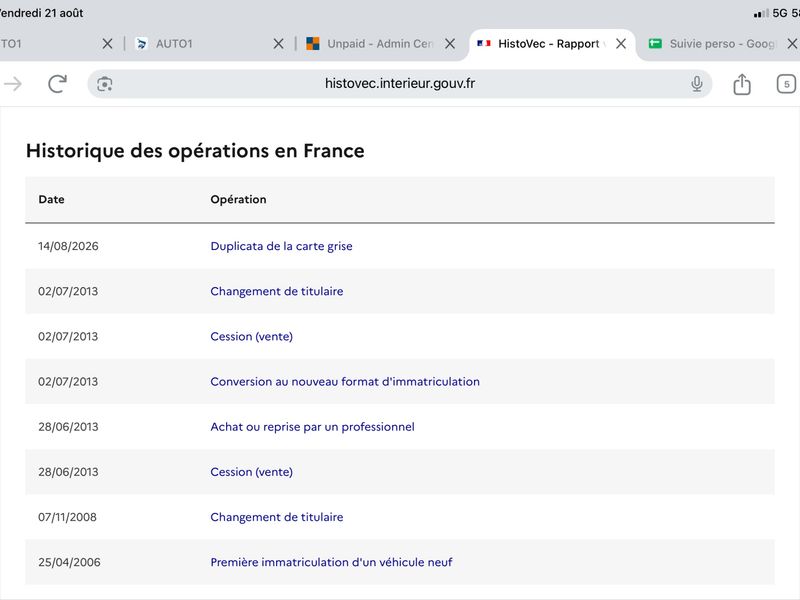
Task: Click the Opération column header
Action: [238, 199]
